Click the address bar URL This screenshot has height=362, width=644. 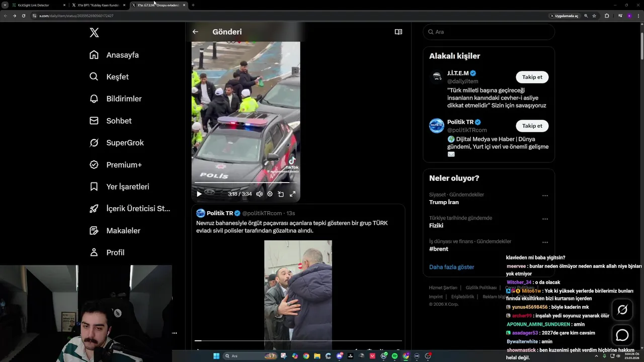point(76,16)
